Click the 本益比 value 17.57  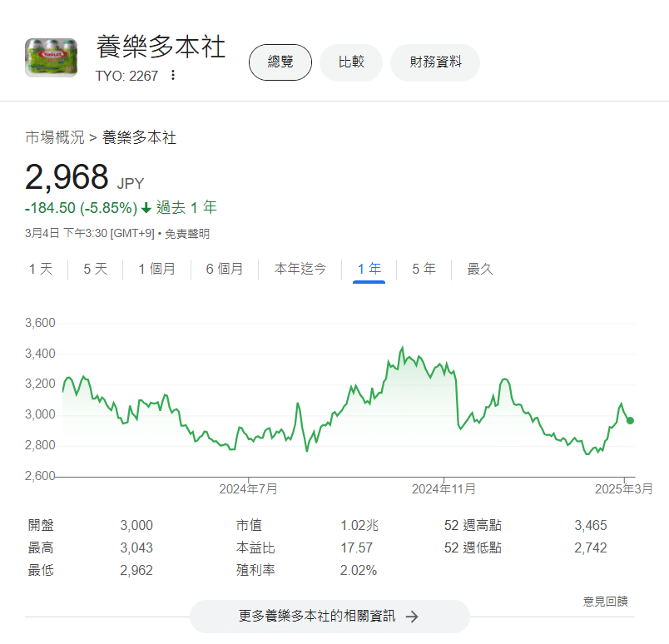[357, 548]
